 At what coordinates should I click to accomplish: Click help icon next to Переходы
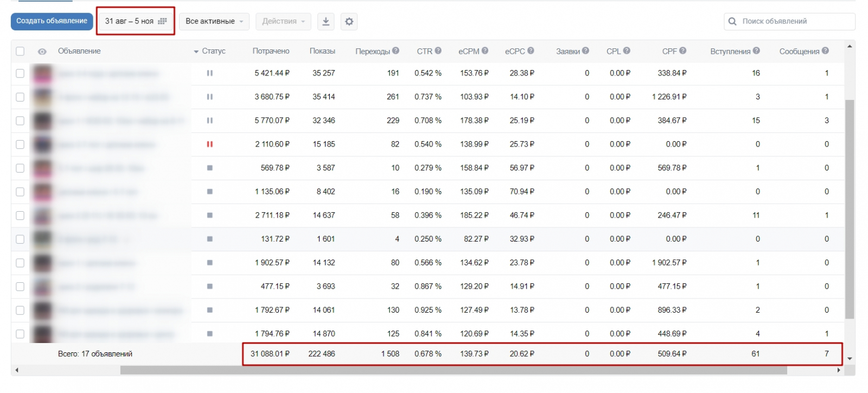pyautogui.click(x=396, y=51)
